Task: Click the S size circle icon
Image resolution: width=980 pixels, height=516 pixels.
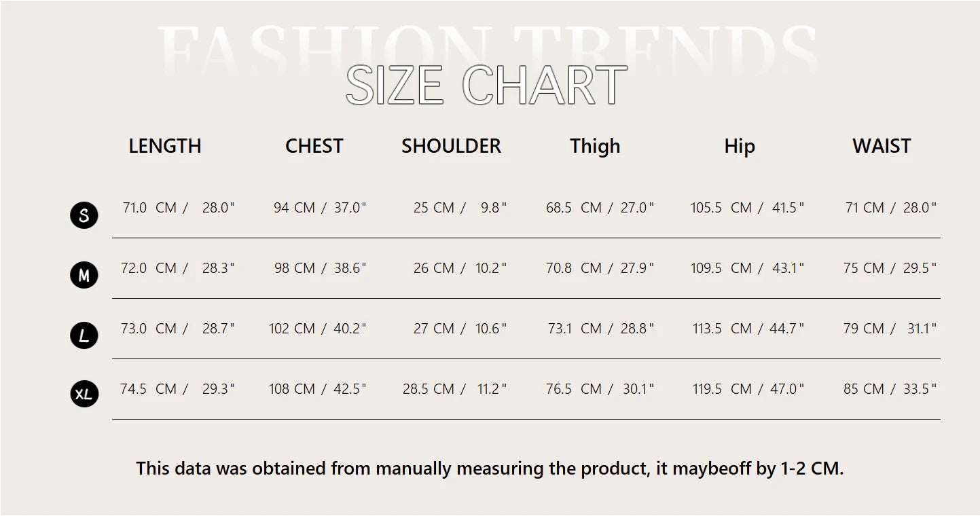Action: [x=84, y=215]
